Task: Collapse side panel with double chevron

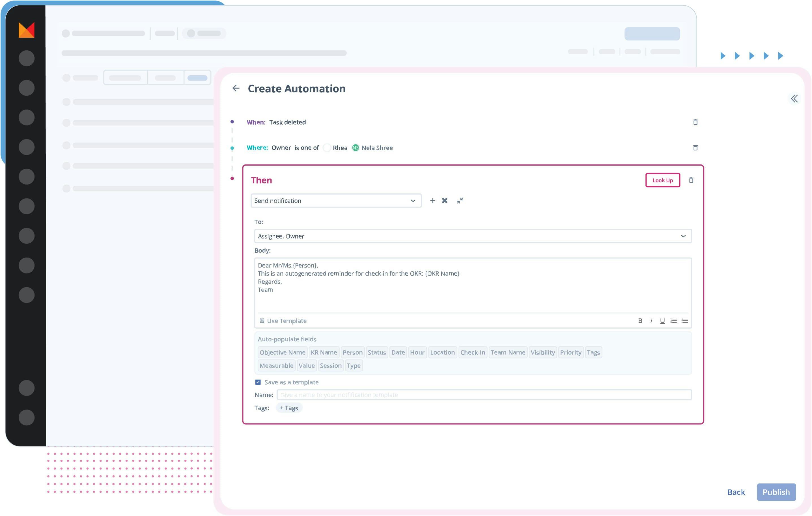Action: tap(794, 99)
